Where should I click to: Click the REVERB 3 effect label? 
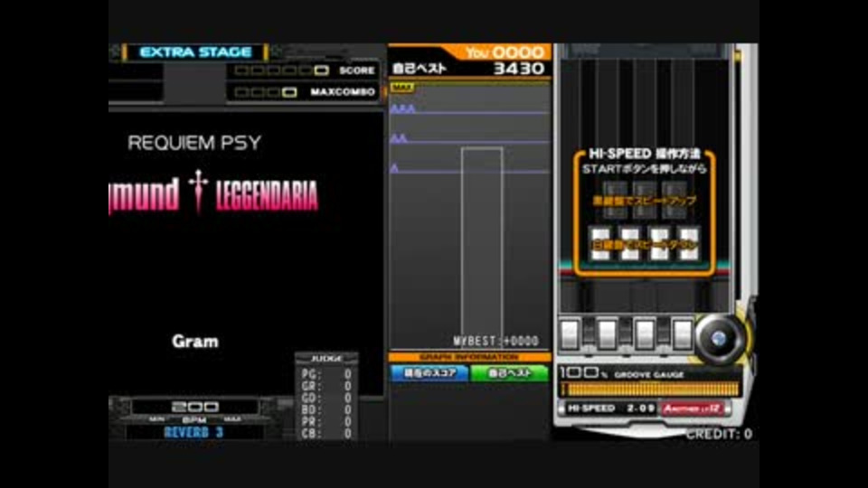pos(193,432)
